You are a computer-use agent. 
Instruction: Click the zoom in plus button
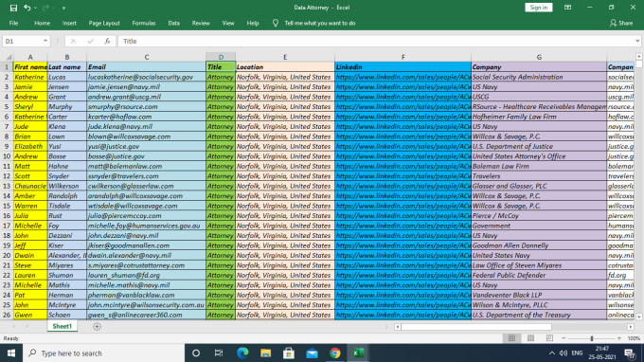[x=619, y=338]
